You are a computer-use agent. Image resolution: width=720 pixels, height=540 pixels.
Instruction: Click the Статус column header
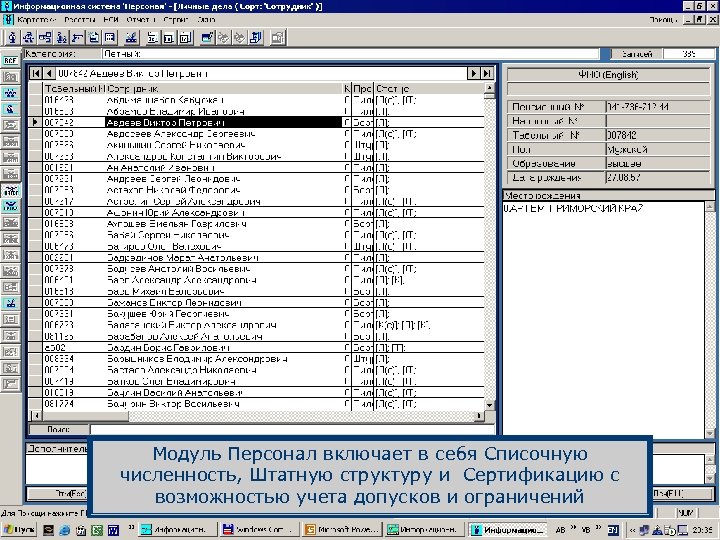point(429,89)
